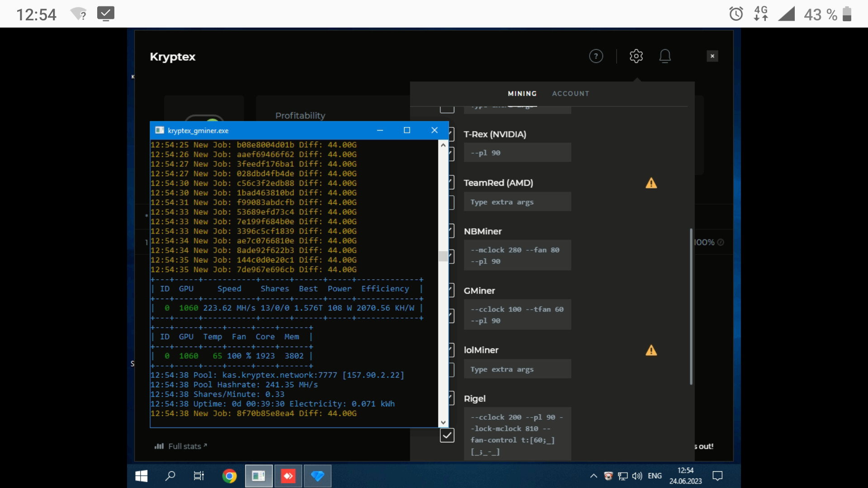Click the 223.62 MH/s speed value

click(229, 308)
